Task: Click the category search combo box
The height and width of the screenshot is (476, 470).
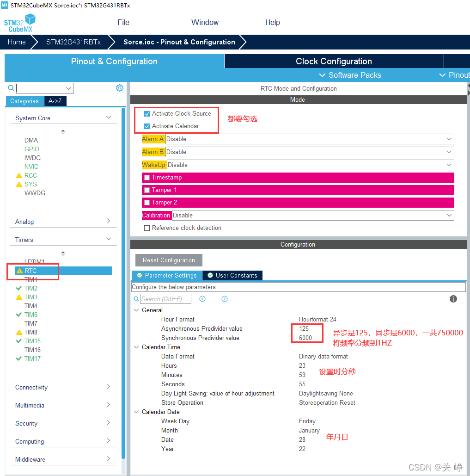Action: (45, 88)
